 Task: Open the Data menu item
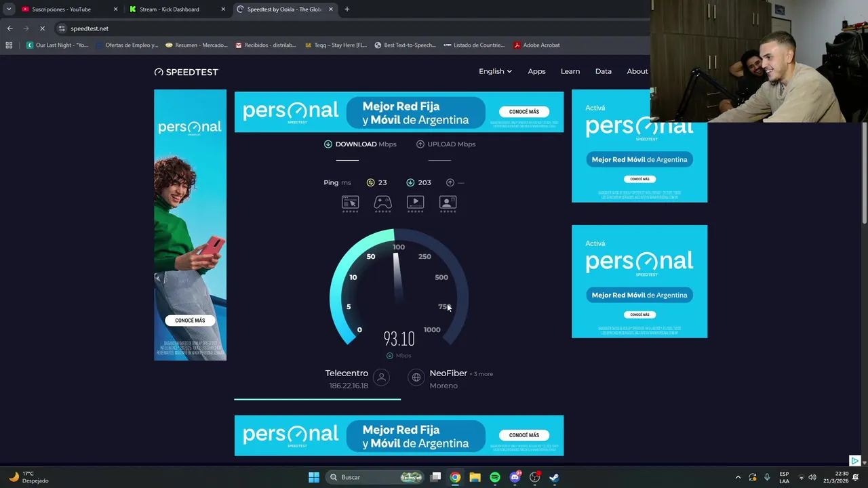[x=603, y=71]
